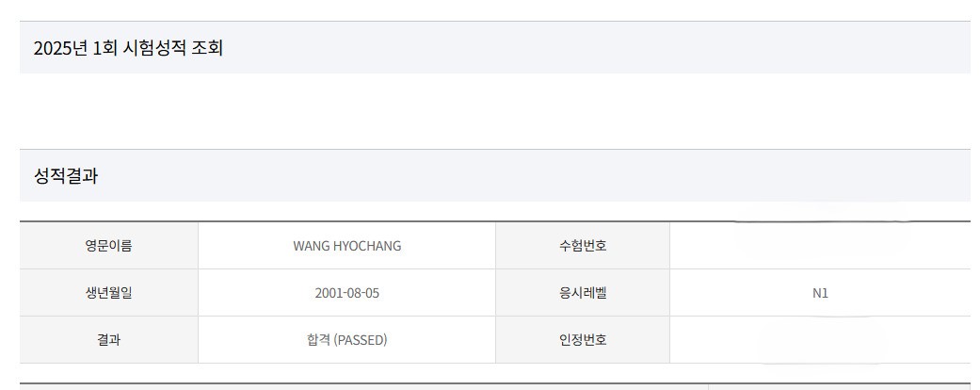Image resolution: width=980 pixels, height=390 pixels.
Task: Click the 수험번호 label cell
Action: pyautogui.click(x=582, y=246)
